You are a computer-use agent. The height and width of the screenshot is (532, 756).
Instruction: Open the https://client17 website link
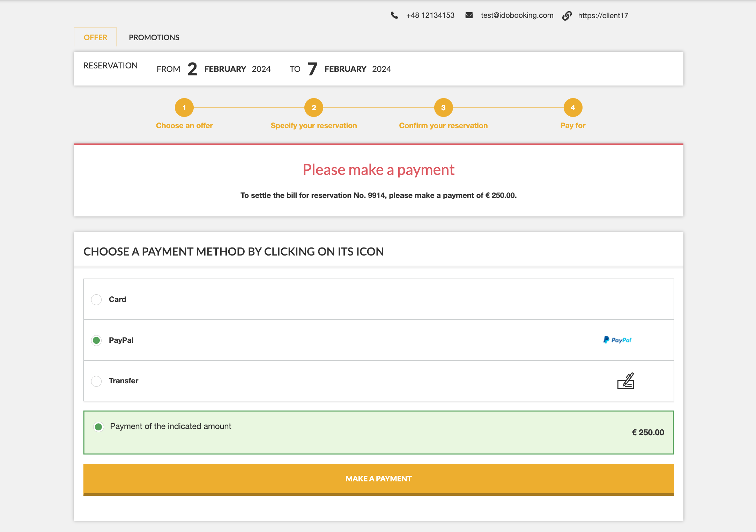click(x=603, y=15)
